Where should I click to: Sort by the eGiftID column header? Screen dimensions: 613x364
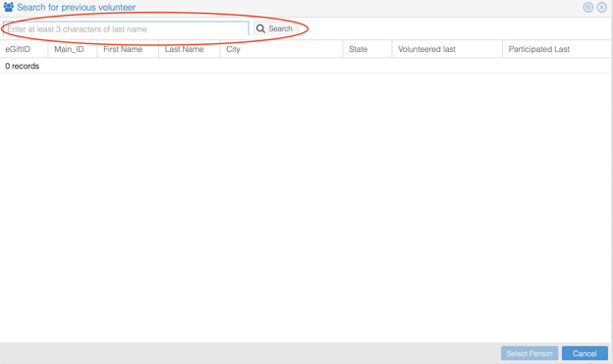tap(24, 49)
